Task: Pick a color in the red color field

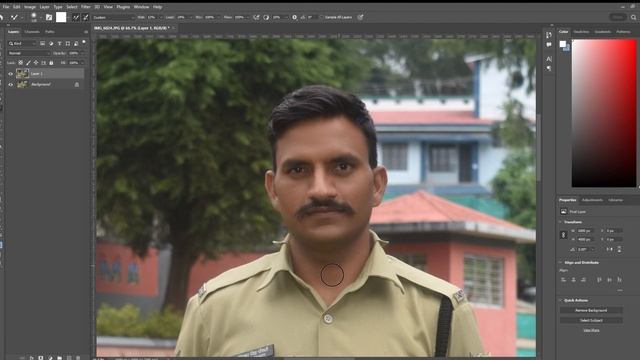Action: pos(604,113)
